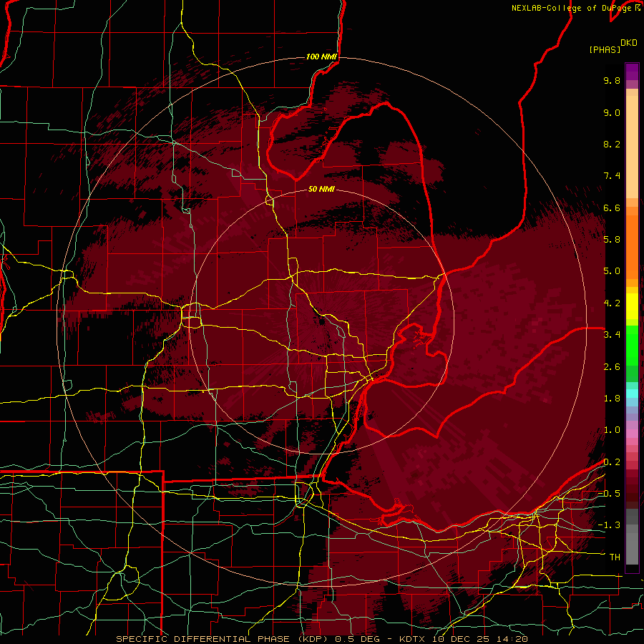Select the 9.8 scale value
The height and width of the screenshot is (644, 644).
coord(612,80)
